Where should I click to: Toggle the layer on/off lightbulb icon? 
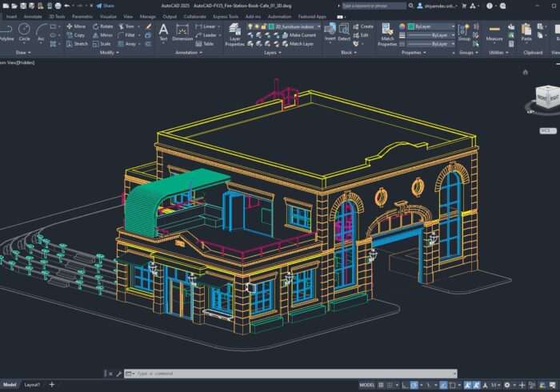(250, 26)
